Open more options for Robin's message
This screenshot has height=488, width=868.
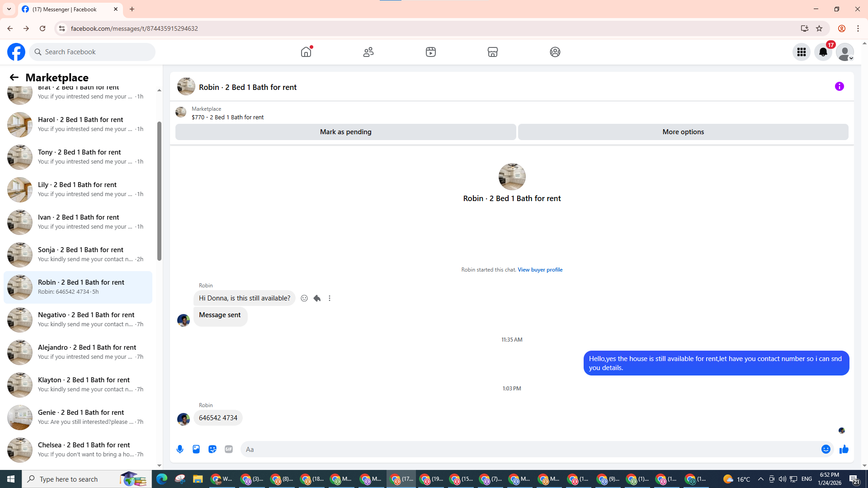[x=330, y=298]
